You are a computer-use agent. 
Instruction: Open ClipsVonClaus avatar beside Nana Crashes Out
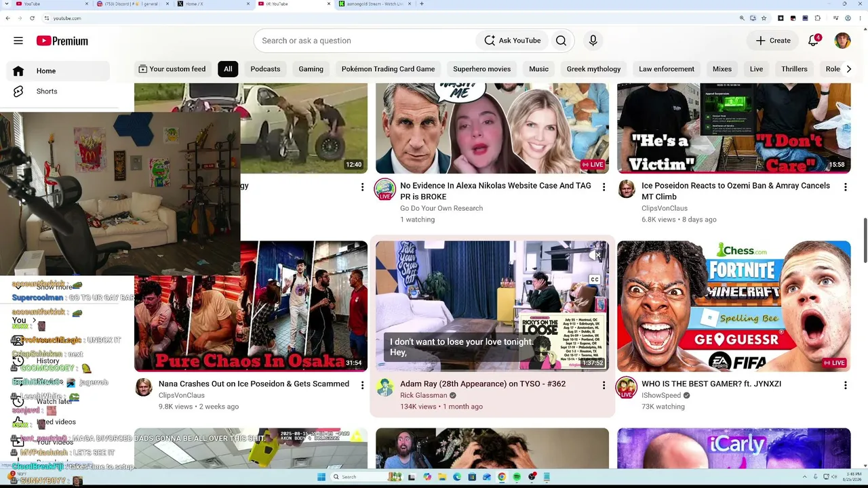(x=144, y=387)
